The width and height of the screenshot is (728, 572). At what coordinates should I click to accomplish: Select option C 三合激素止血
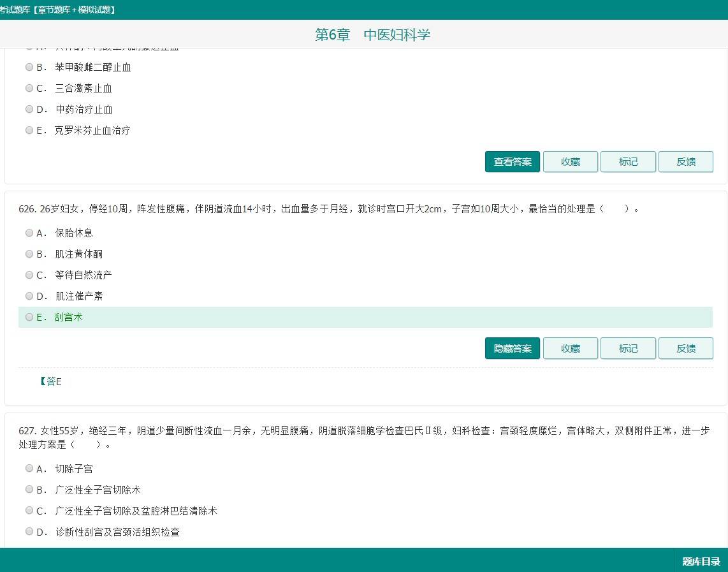click(x=29, y=88)
